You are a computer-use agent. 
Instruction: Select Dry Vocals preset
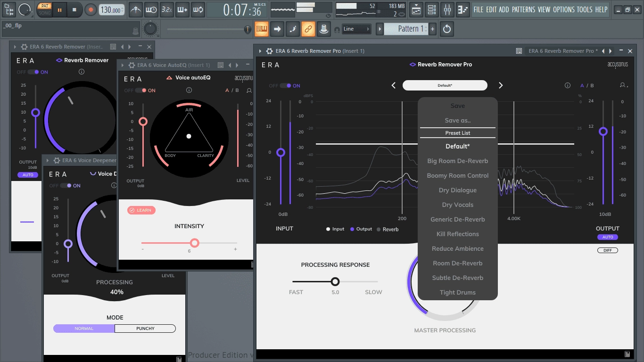coord(458,205)
